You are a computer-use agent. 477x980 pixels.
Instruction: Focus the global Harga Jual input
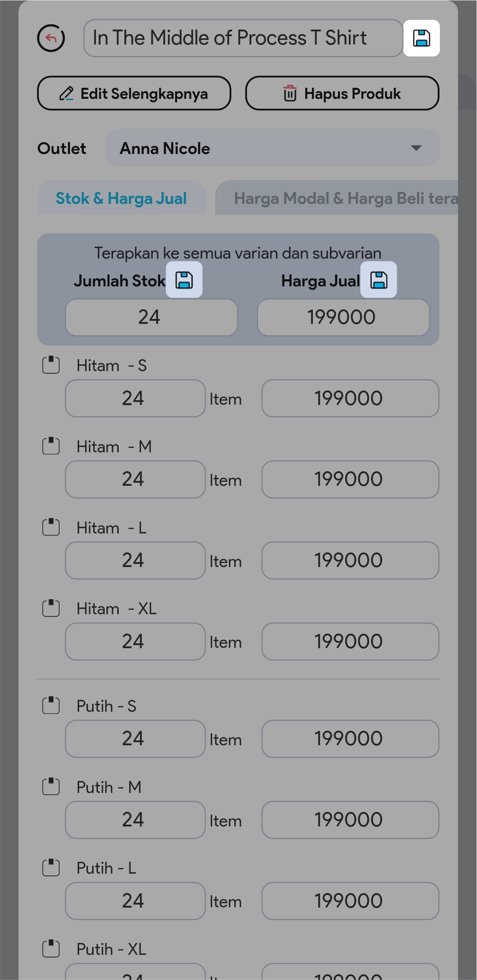[x=343, y=317]
